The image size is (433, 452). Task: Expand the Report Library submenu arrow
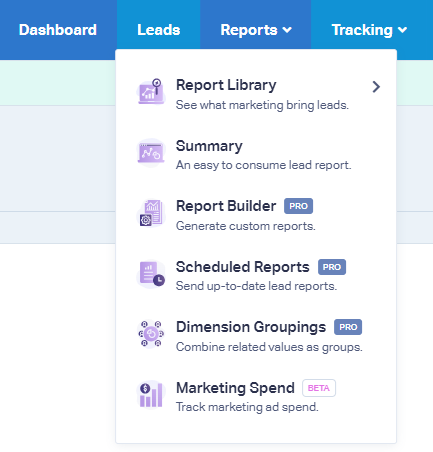(376, 87)
